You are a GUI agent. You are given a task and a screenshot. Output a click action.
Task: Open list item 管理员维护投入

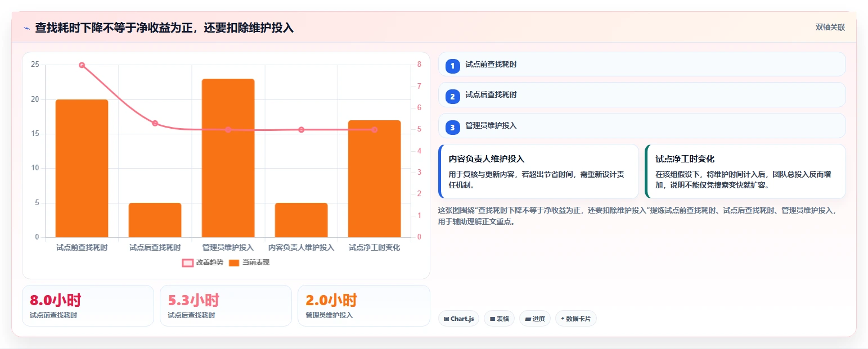click(642, 125)
